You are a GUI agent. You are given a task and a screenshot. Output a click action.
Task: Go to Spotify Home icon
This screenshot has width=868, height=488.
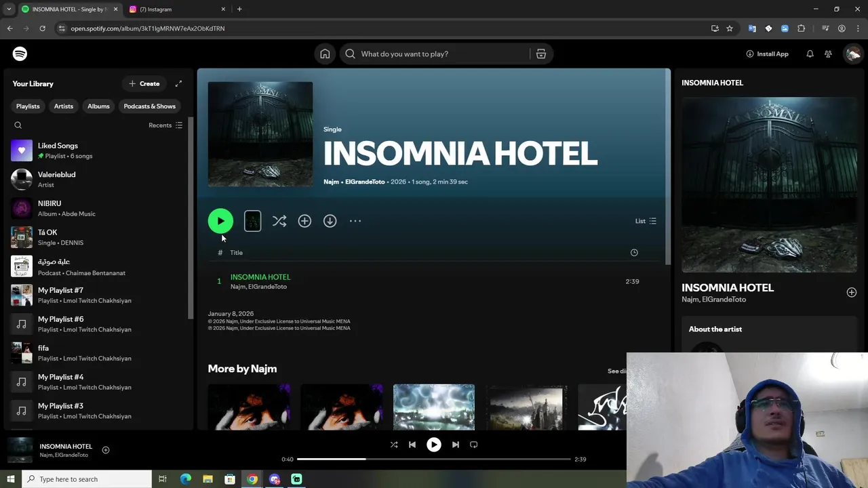tap(325, 54)
